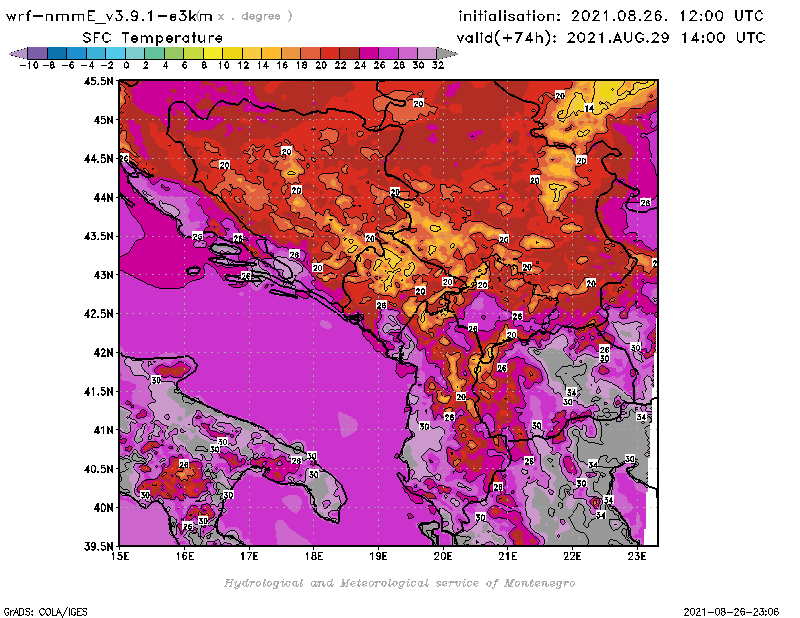Pick the cyan swatch between -2 and 0
Viewport: 800px width, 618px height.
[115, 53]
